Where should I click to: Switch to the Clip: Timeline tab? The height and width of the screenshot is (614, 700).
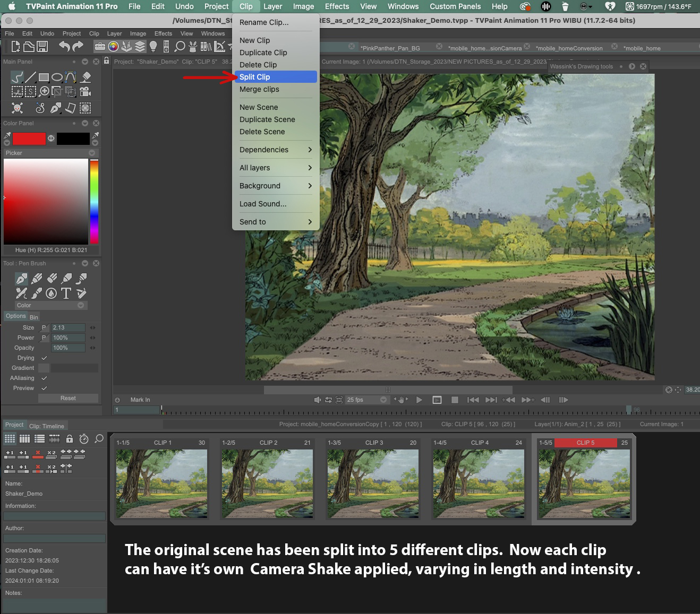tap(46, 426)
